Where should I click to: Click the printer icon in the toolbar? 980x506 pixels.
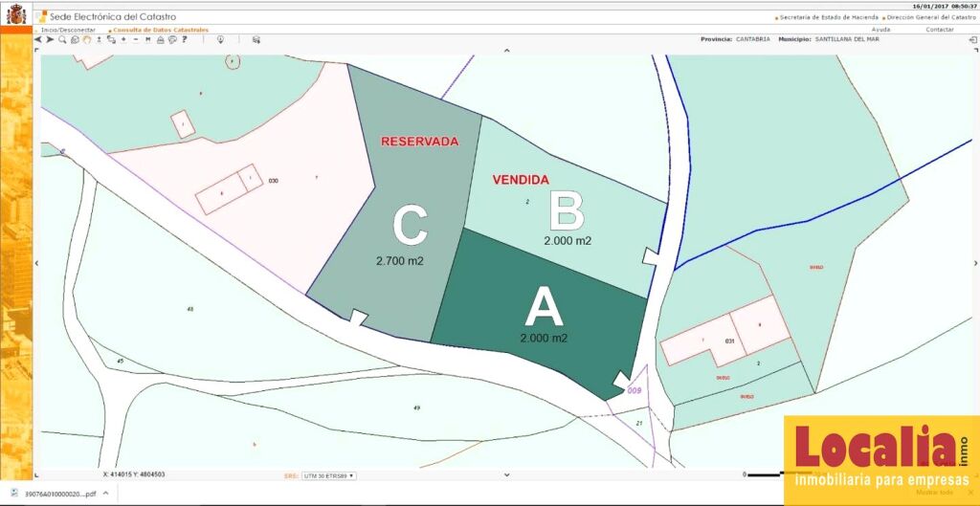click(x=160, y=40)
